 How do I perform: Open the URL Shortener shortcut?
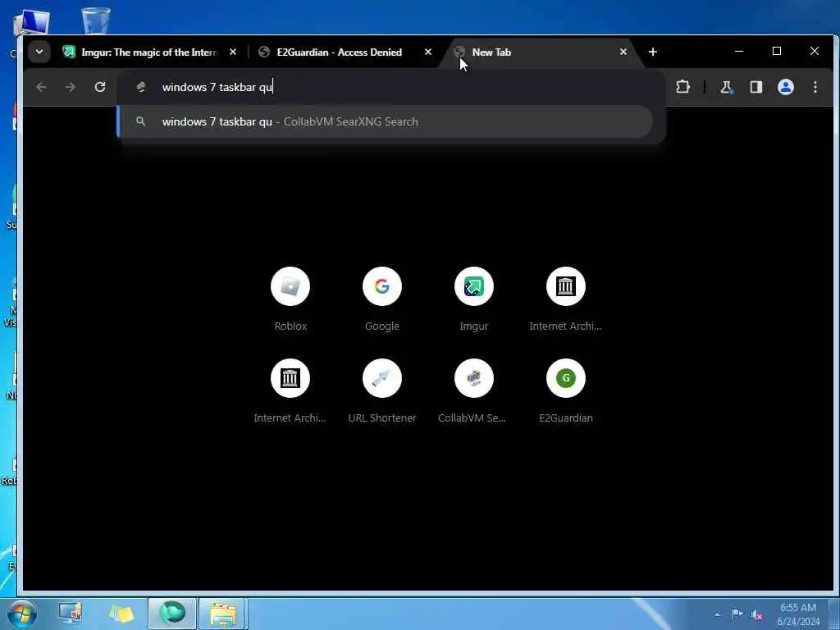[382, 378]
